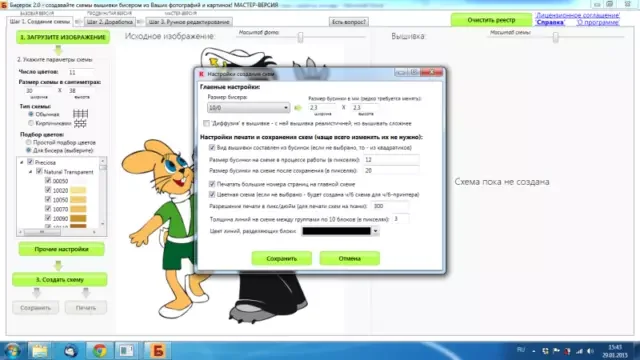Click the Загрузите изображение button
This screenshot has height=360, width=640.
click(x=63, y=37)
